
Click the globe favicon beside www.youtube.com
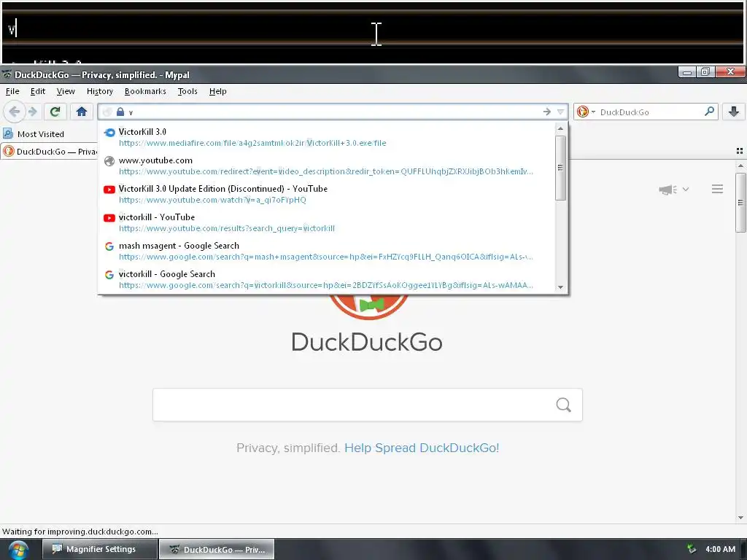(109, 161)
